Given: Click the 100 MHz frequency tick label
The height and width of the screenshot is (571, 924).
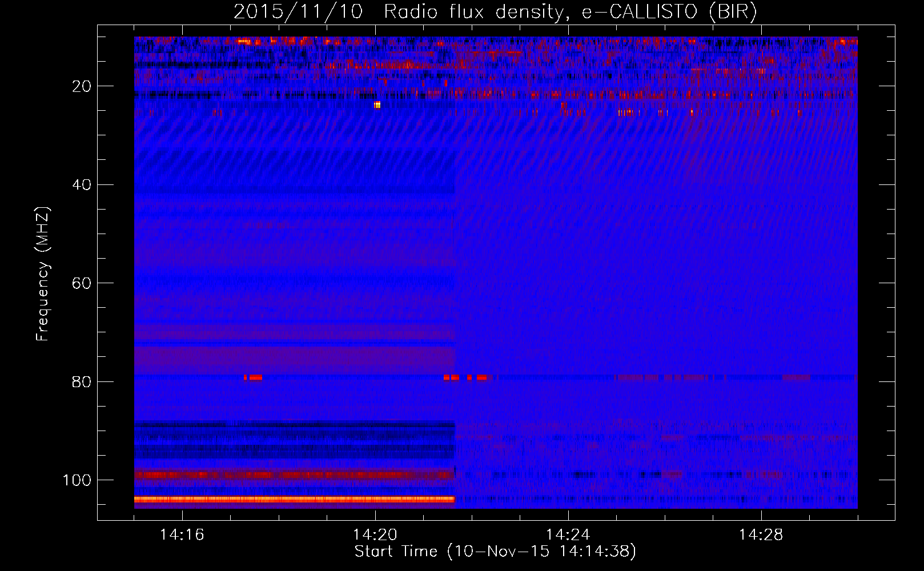Looking at the screenshot, I should (x=77, y=480).
